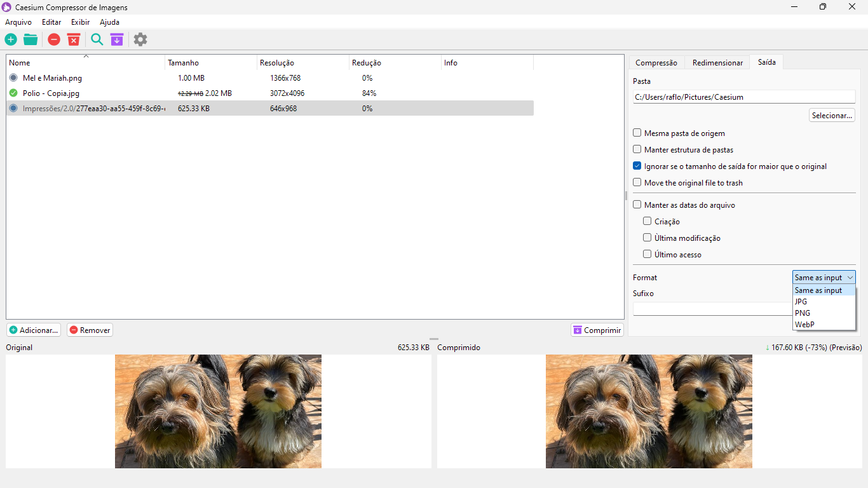The width and height of the screenshot is (868, 488).
Task: Click the magnifier preview toolbar icon
Action: click(x=97, y=39)
